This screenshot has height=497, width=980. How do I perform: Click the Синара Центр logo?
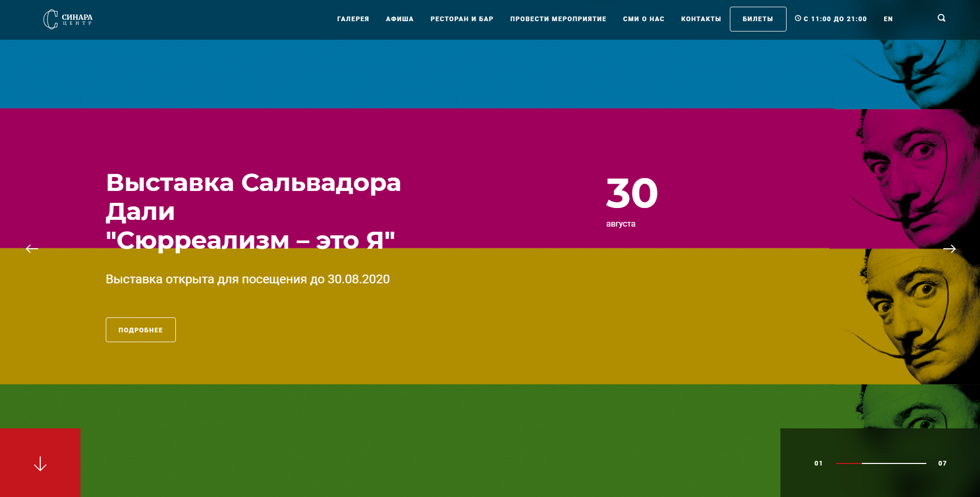tap(68, 19)
